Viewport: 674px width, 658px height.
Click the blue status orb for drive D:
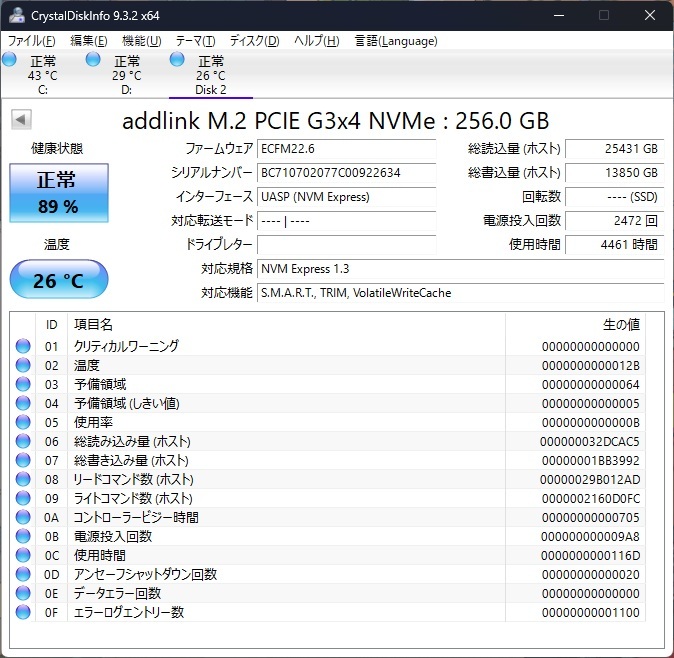93,59
